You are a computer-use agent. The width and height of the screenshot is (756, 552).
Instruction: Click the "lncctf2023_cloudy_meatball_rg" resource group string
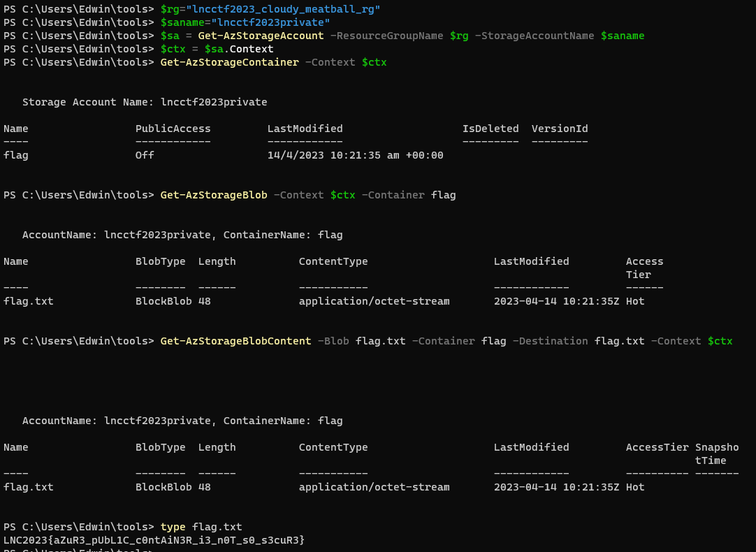(283, 9)
